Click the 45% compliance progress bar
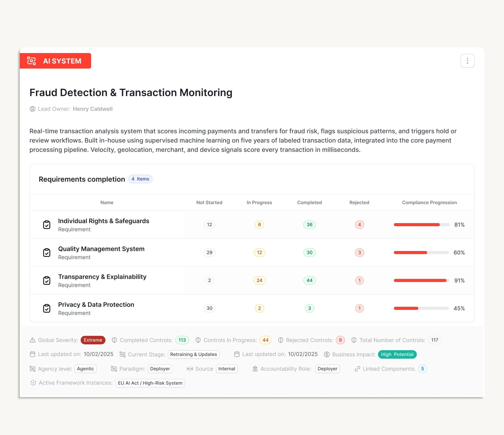The width and height of the screenshot is (504, 435). pos(421,308)
